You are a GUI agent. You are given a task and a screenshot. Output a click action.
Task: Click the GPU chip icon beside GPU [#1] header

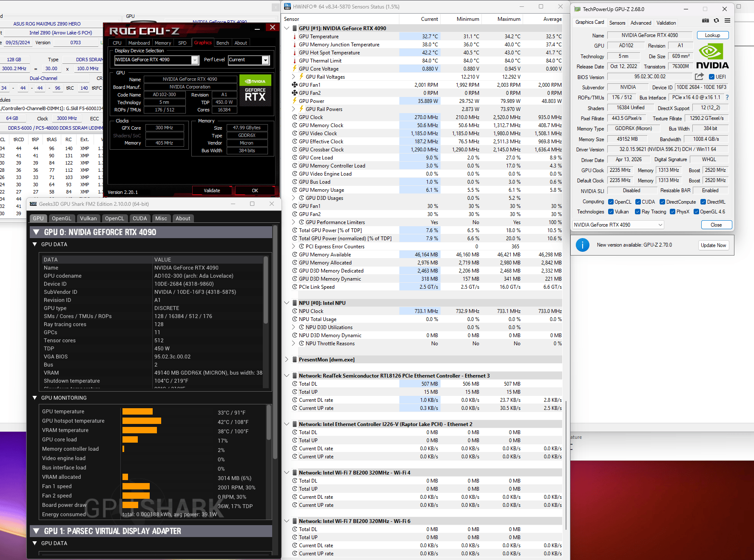pos(294,28)
